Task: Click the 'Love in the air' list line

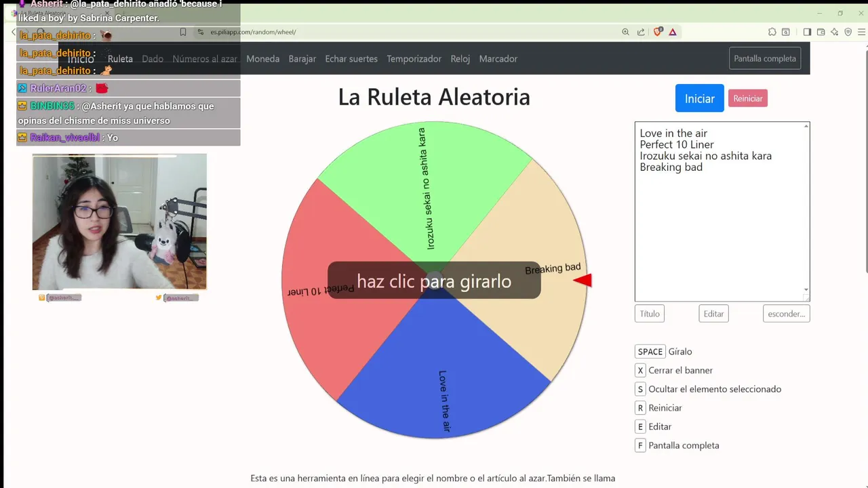Action: pyautogui.click(x=673, y=133)
